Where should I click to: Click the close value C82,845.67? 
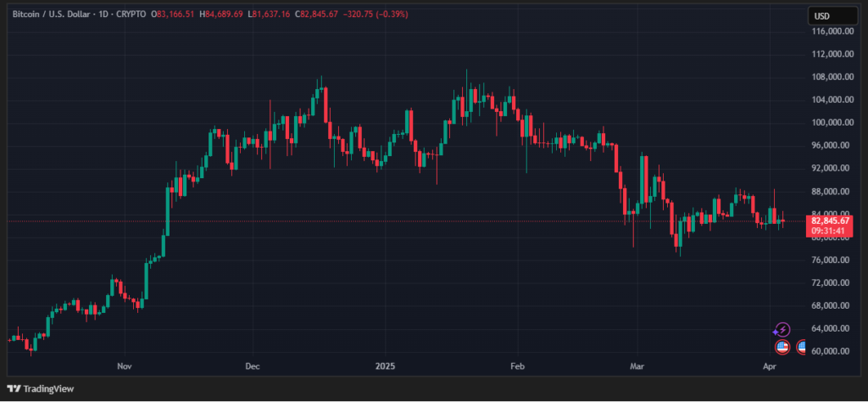(316, 14)
